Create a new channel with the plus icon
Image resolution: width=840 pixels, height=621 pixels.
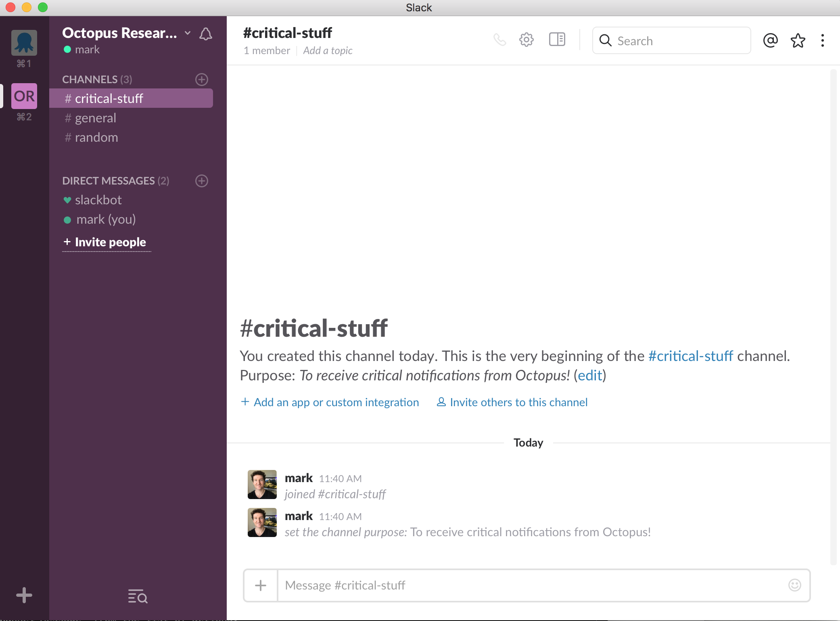201,79
